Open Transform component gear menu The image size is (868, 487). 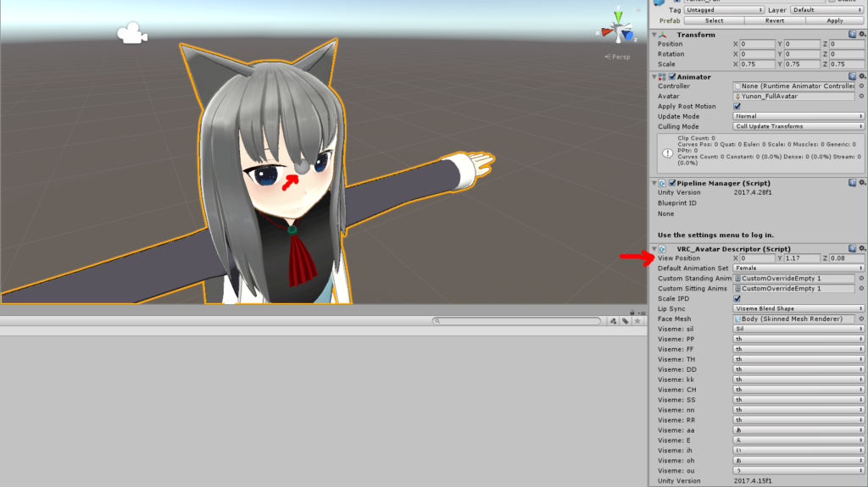pos(862,35)
